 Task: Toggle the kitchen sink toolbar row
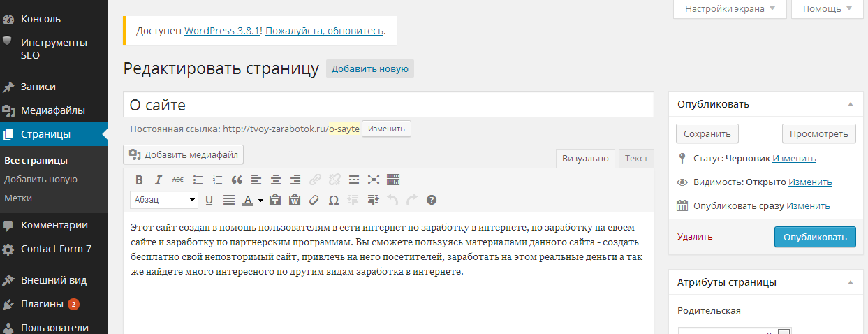pos(393,180)
